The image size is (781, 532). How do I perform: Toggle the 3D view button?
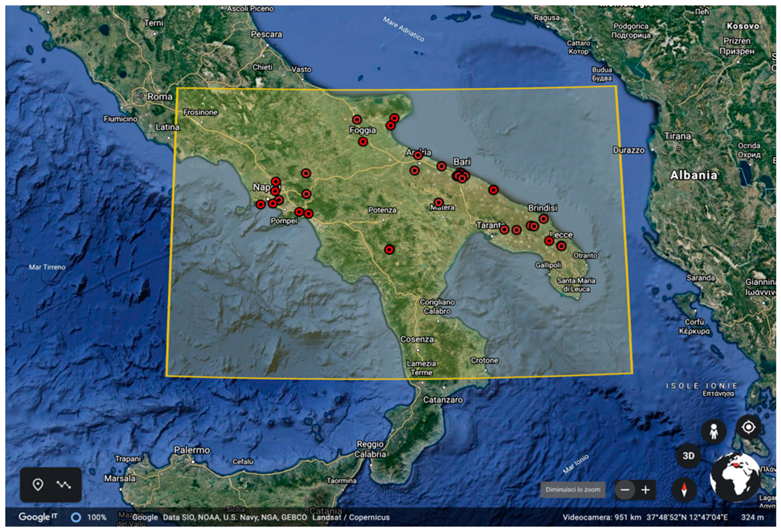[688, 456]
